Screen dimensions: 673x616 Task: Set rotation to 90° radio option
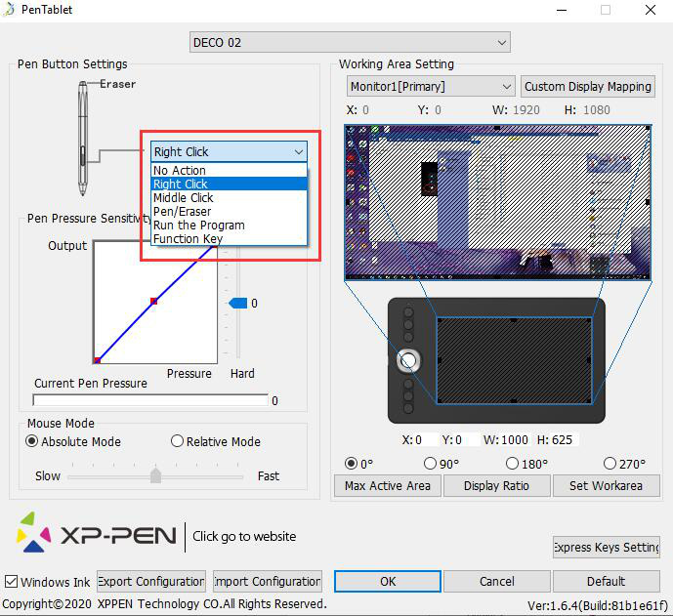pos(430,464)
